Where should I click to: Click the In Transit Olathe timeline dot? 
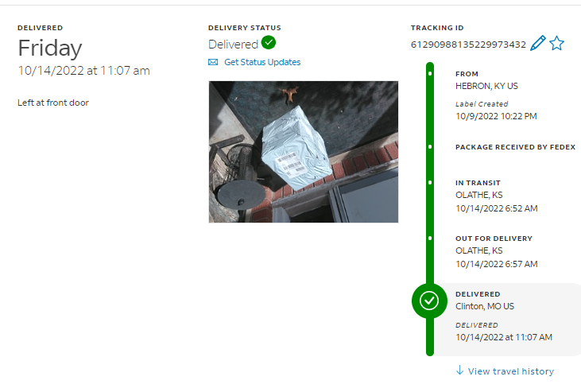click(x=430, y=182)
